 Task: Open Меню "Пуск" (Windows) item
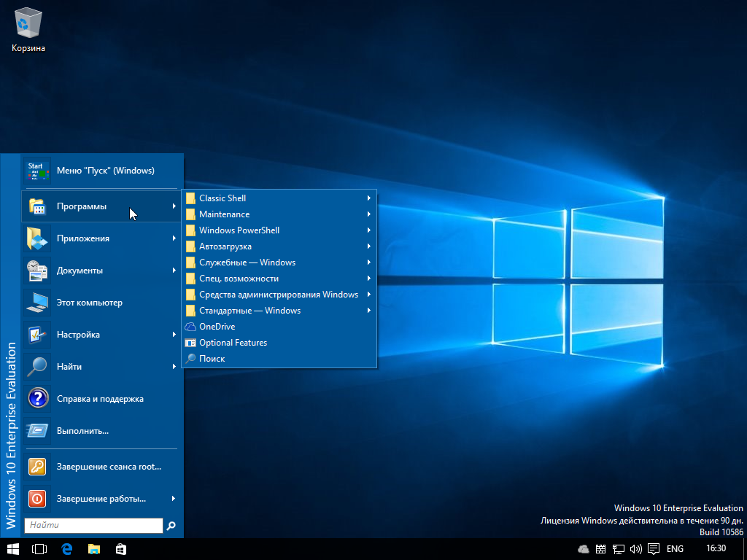click(102, 171)
